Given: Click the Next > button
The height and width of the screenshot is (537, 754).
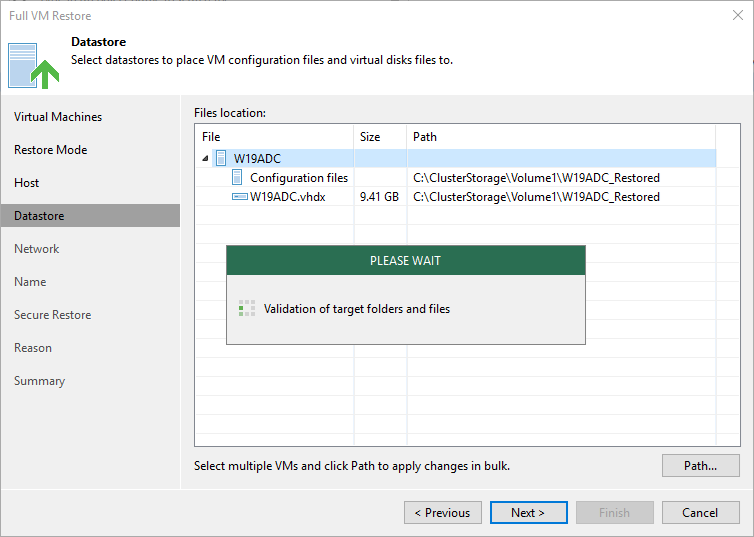Looking at the screenshot, I should click(528, 512).
